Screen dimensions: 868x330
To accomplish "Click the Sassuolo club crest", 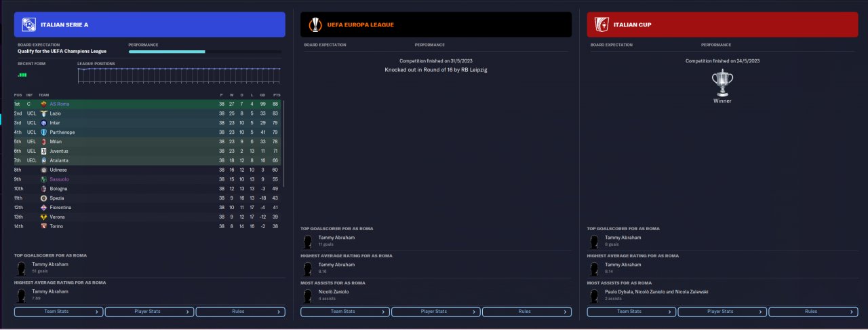I will click(x=43, y=179).
